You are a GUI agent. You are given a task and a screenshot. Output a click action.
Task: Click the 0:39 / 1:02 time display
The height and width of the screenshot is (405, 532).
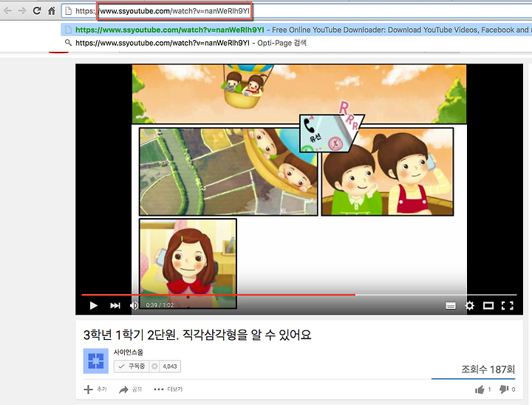160,305
